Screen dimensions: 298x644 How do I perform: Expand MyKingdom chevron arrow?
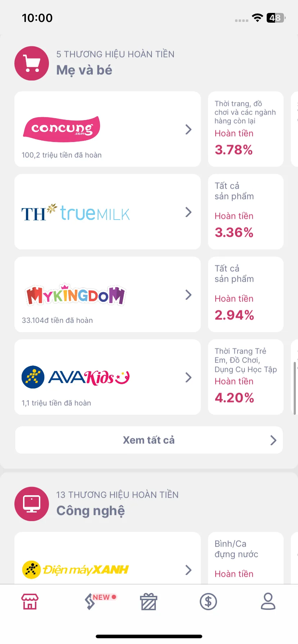[x=188, y=295]
